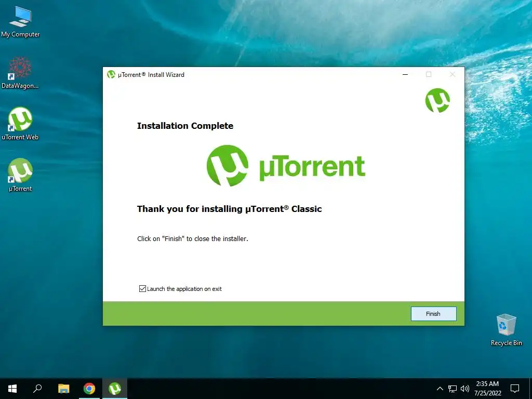Click the Installation Complete heading
Image resolution: width=532 pixels, height=399 pixels.
(x=185, y=126)
